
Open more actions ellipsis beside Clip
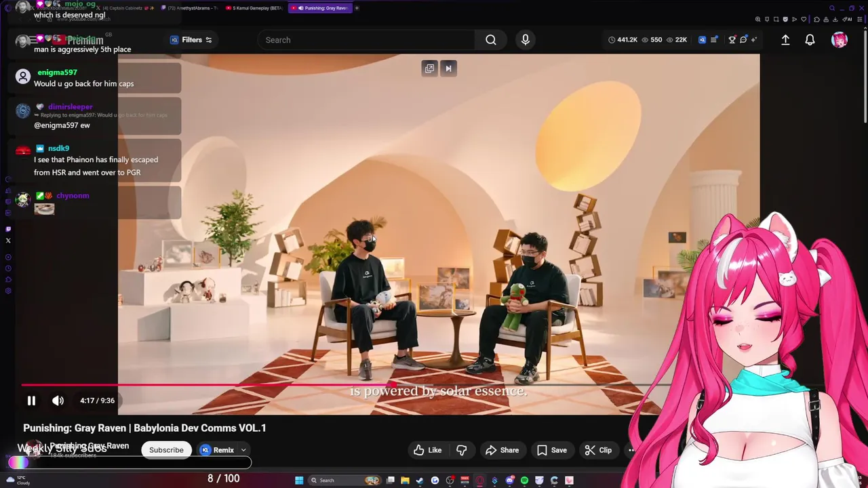(x=631, y=450)
